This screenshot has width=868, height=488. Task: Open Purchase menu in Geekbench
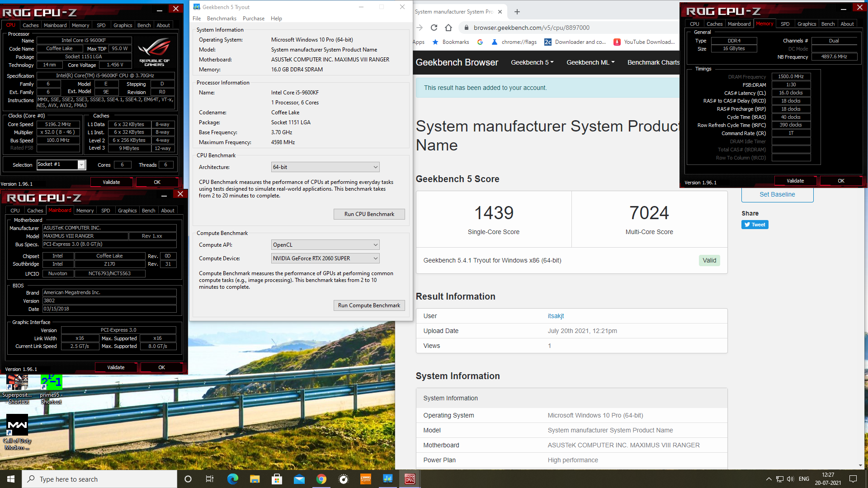click(x=254, y=19)
